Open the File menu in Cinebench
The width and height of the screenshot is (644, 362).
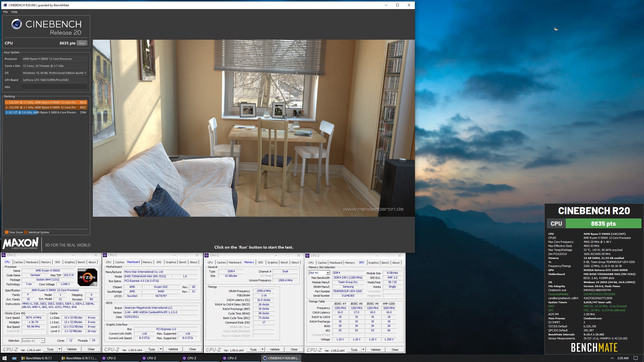pos(6,12)
